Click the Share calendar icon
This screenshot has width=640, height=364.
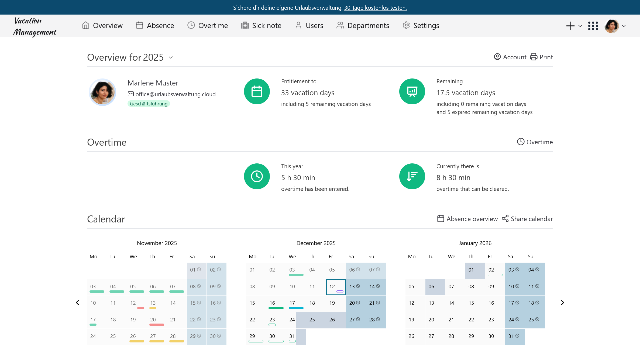(505, 219)
